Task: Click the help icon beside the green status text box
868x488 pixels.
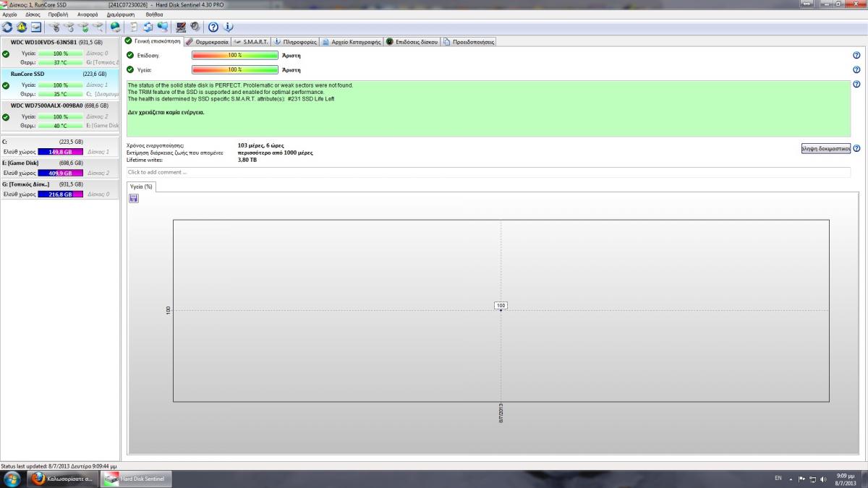Action: coord(856,85)
